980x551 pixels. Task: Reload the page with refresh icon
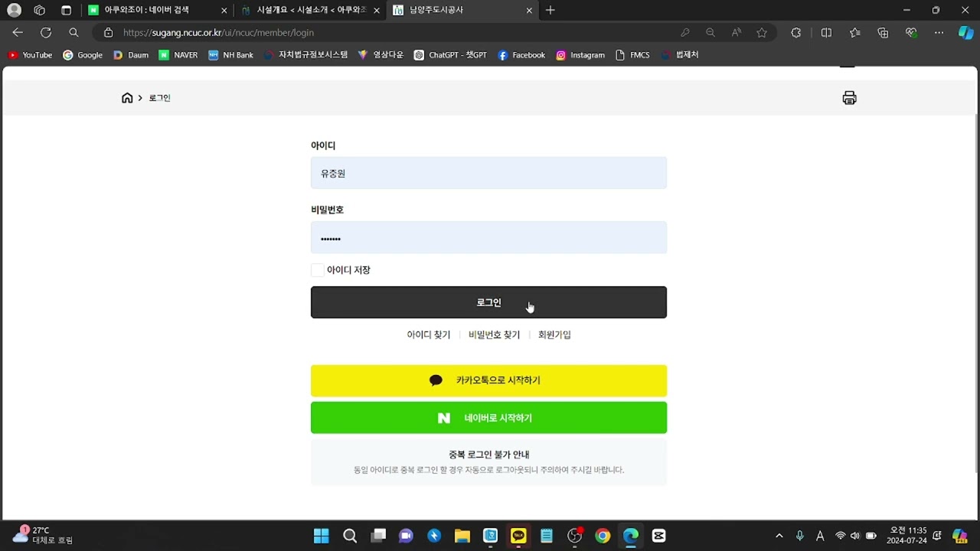[46, 32]
